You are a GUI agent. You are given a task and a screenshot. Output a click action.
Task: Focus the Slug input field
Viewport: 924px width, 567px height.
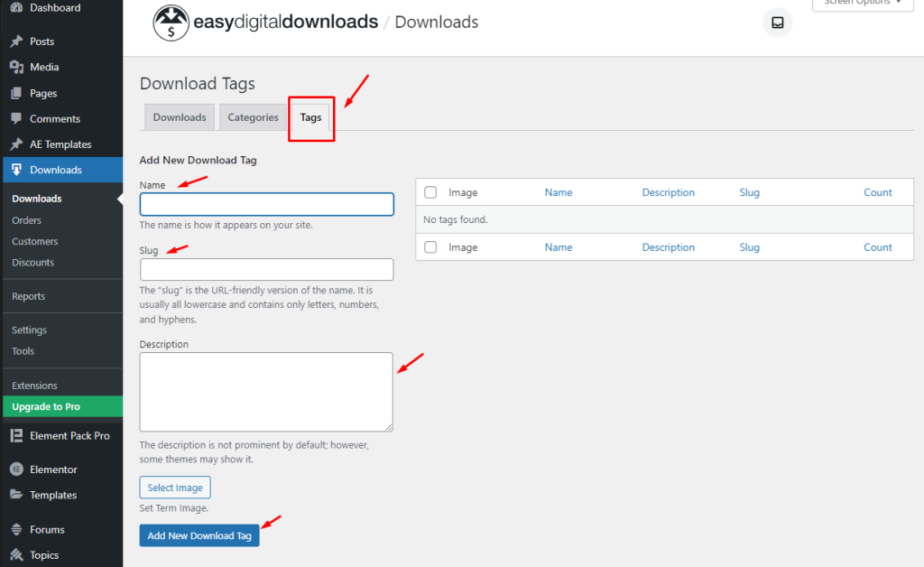[266, 269]
